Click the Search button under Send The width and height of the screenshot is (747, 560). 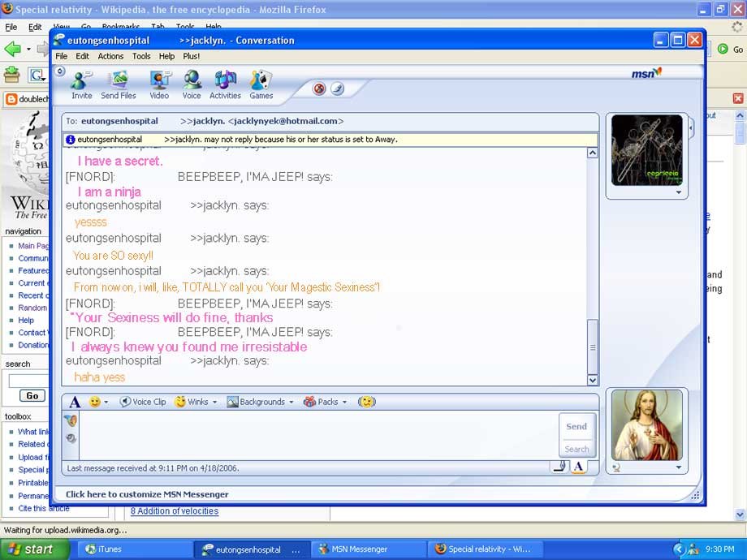click(576, 449)
